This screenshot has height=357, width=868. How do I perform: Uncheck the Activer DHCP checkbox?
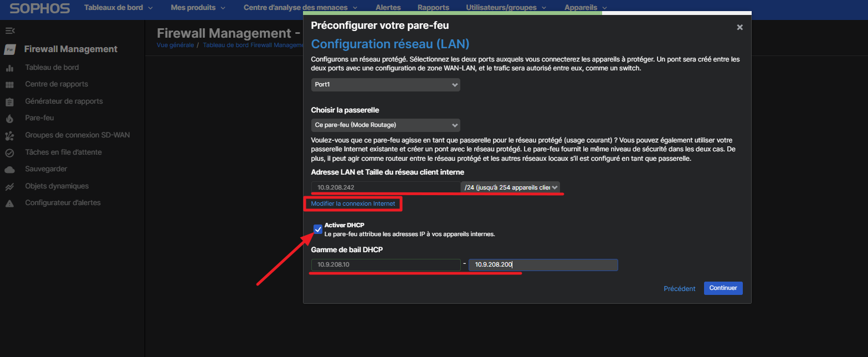pyautogui.click(x=318, y=229)
